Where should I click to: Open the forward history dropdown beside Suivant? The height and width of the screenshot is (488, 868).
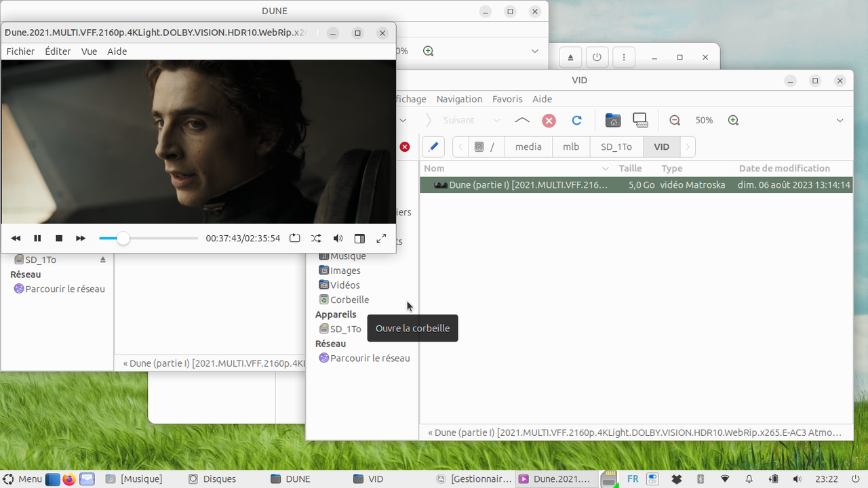click(496, 120)
